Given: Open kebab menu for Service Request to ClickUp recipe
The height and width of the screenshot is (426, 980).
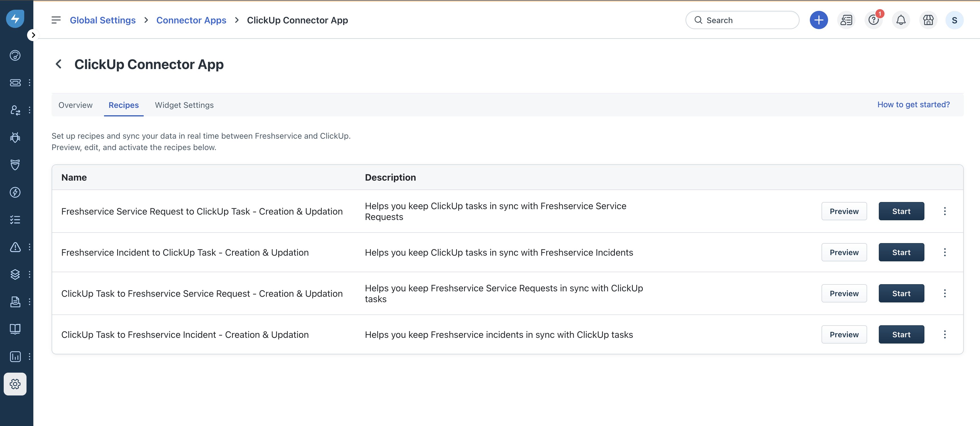Looking at the screenshot, I should pyautogui.click(x=944, y=211).
